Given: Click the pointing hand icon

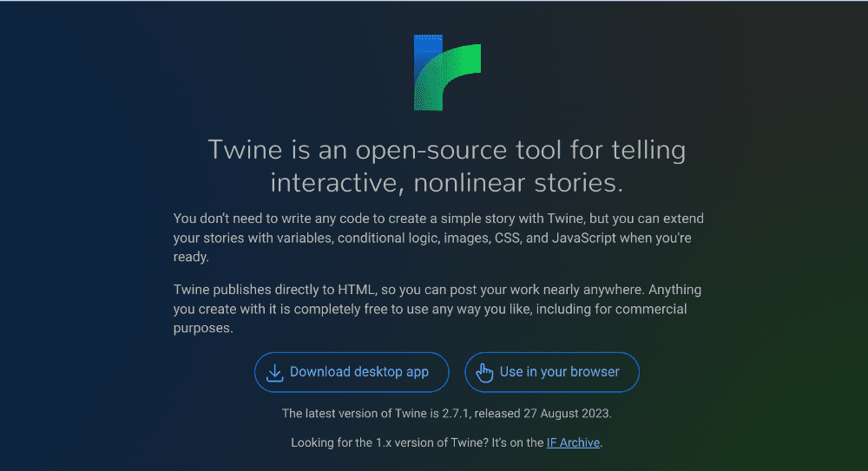Looking at the screenshot, I should 484,372.
